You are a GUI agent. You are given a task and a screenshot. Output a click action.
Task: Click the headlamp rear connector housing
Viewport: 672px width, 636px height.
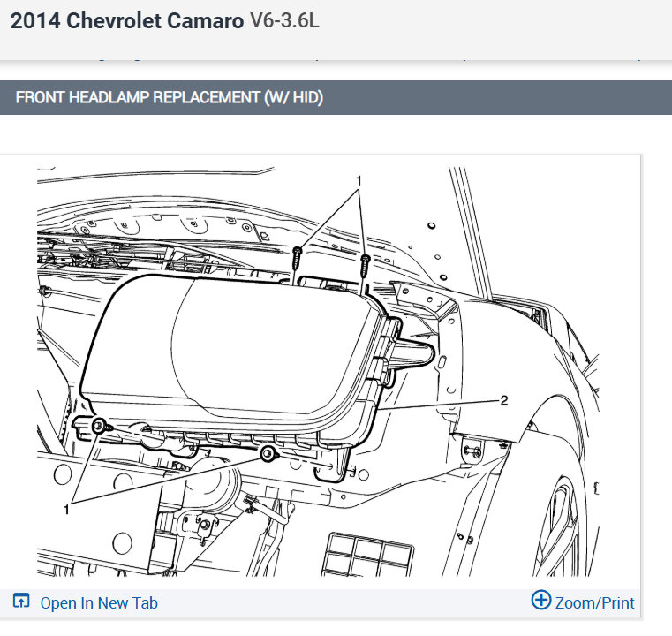[x=412, y=353]
